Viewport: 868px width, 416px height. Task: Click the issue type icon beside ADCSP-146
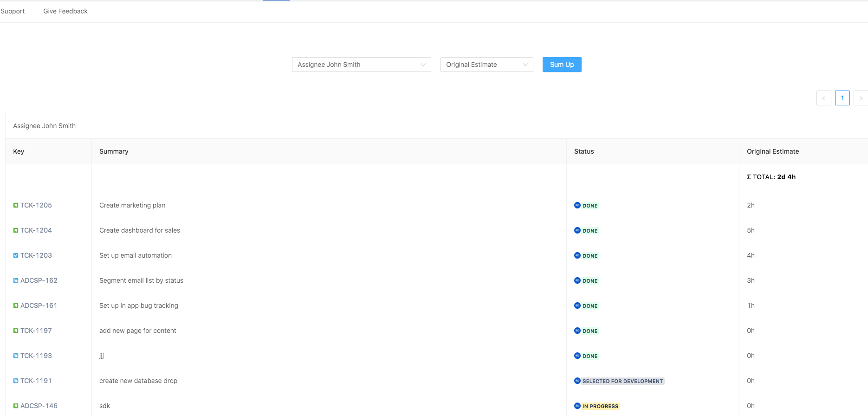coord(16,406)
